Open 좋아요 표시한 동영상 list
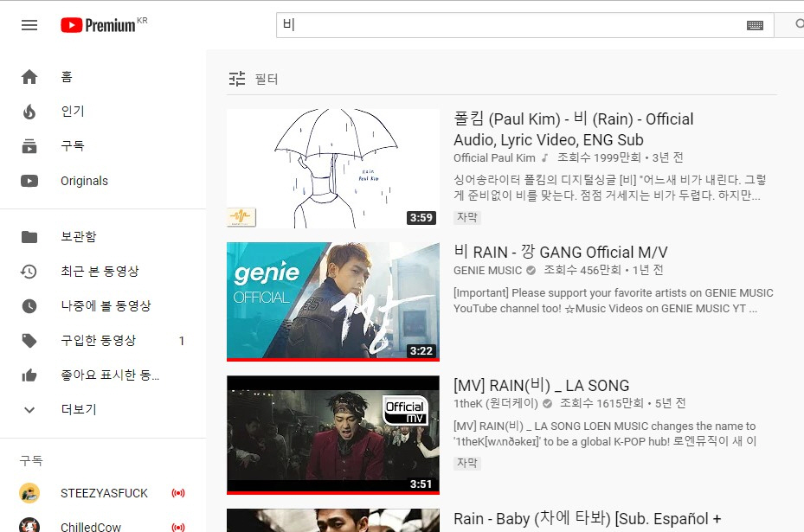804x532 pixels. tap(110, 375)
